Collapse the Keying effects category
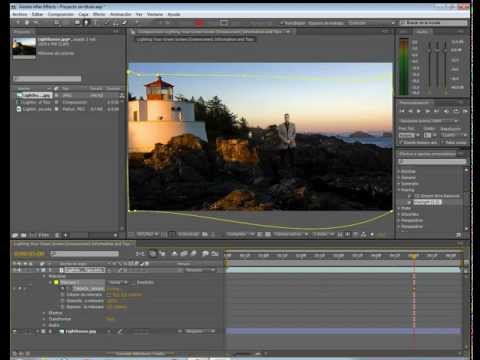Viewport: 480px width, 360px height. click(x=399, y=190)
